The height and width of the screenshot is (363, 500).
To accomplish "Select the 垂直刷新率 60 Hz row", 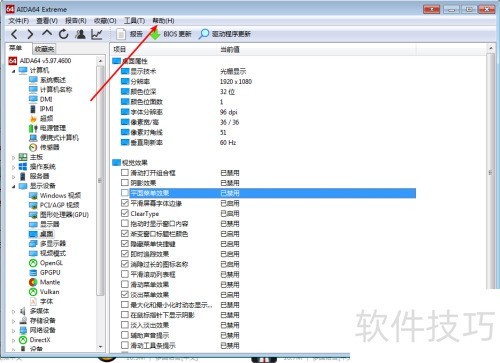I will tap(268, 142).
